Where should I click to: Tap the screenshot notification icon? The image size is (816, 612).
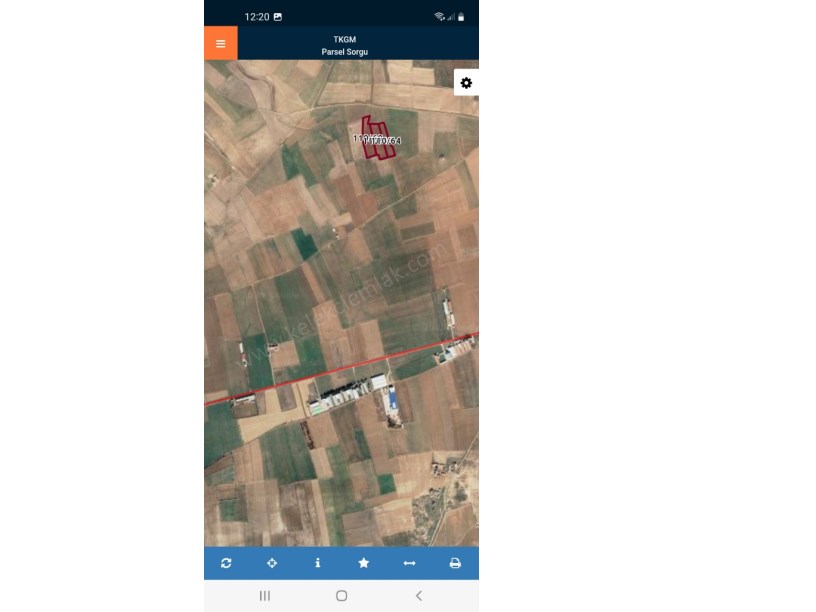278,17
